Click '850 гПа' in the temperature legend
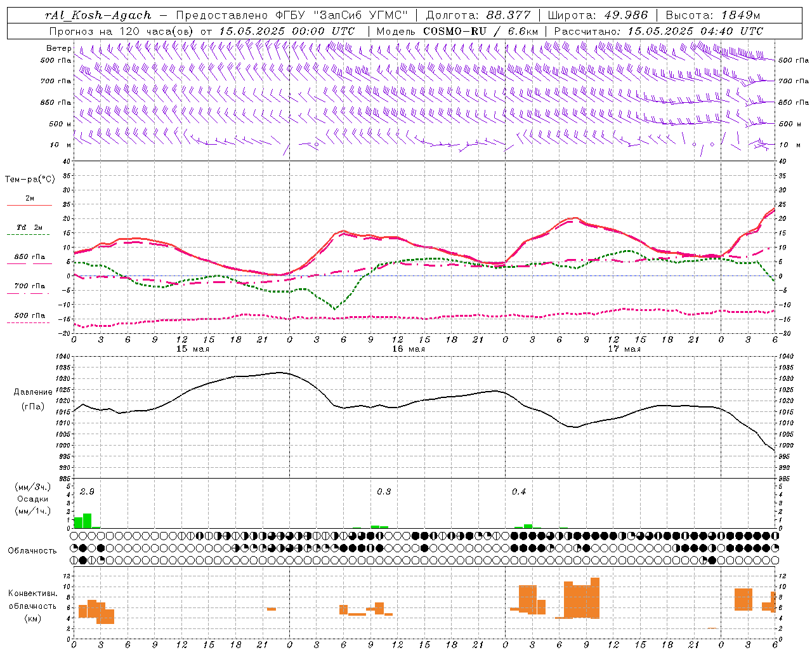Screen dimensions: 812x650 click(x=30, y=257)
